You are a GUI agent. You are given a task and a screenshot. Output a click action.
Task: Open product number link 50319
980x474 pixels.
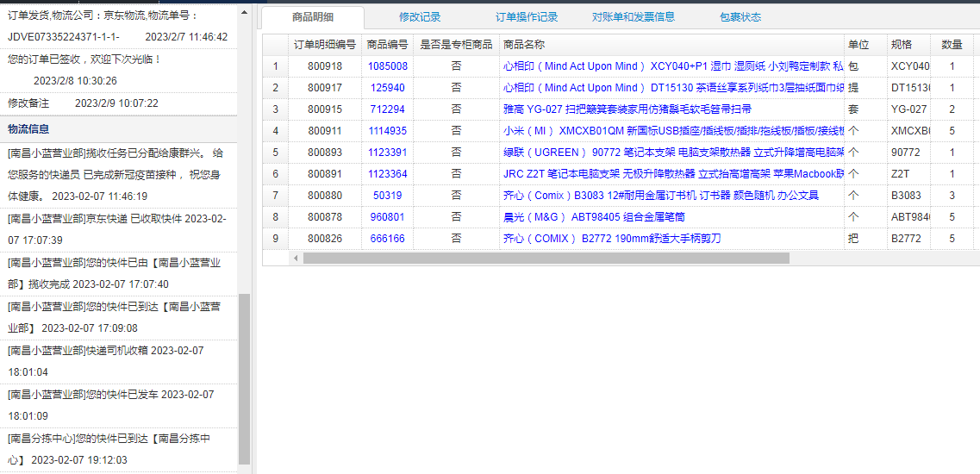[x=388, y=196]
